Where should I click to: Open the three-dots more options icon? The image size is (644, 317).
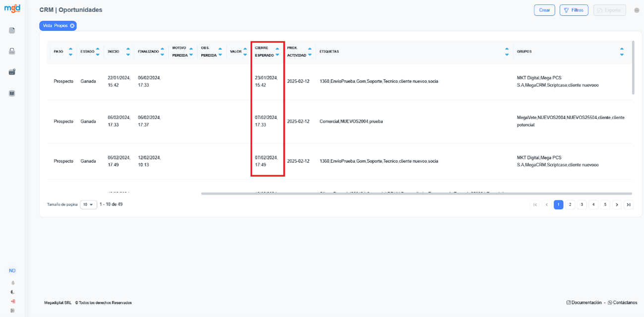(x=637, y=10)
